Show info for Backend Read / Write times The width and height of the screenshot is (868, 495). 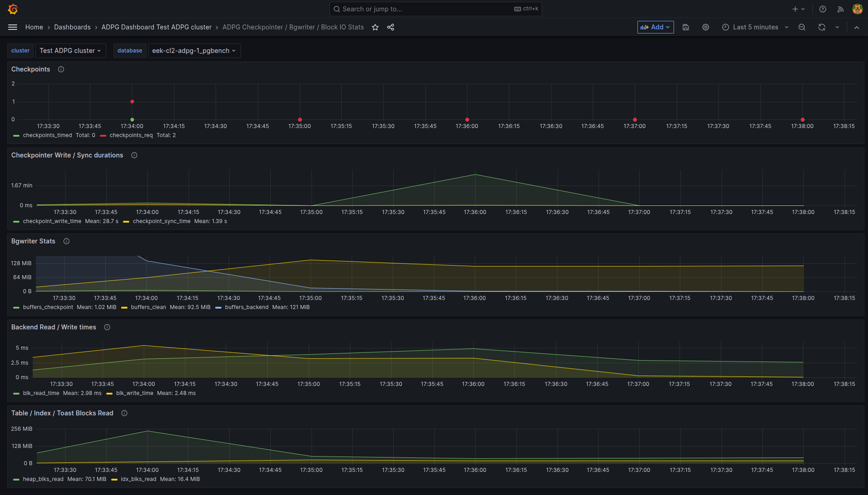tap(107, 327)
